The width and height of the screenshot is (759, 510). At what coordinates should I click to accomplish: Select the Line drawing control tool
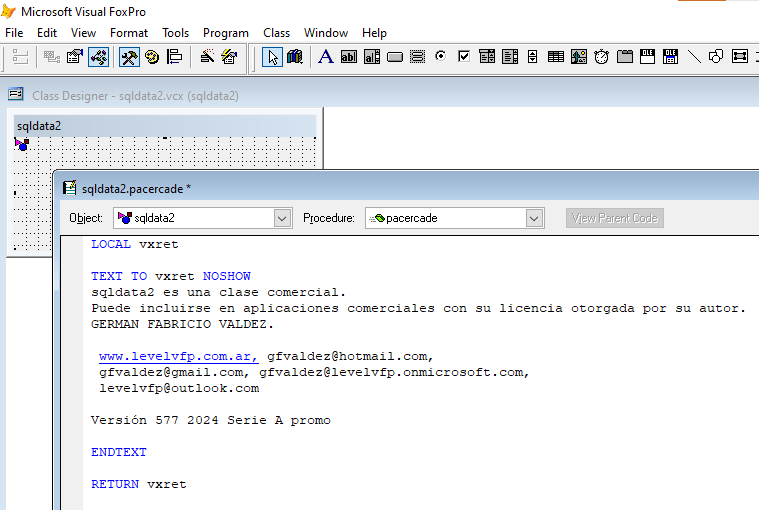point(694,57)
